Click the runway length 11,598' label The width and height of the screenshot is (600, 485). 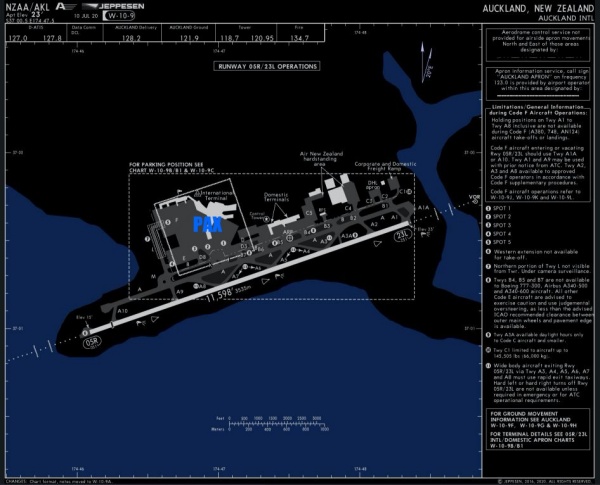226,294
